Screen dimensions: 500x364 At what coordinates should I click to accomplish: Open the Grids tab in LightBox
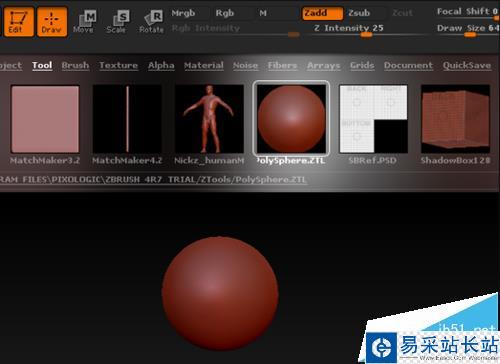[362, 65]
